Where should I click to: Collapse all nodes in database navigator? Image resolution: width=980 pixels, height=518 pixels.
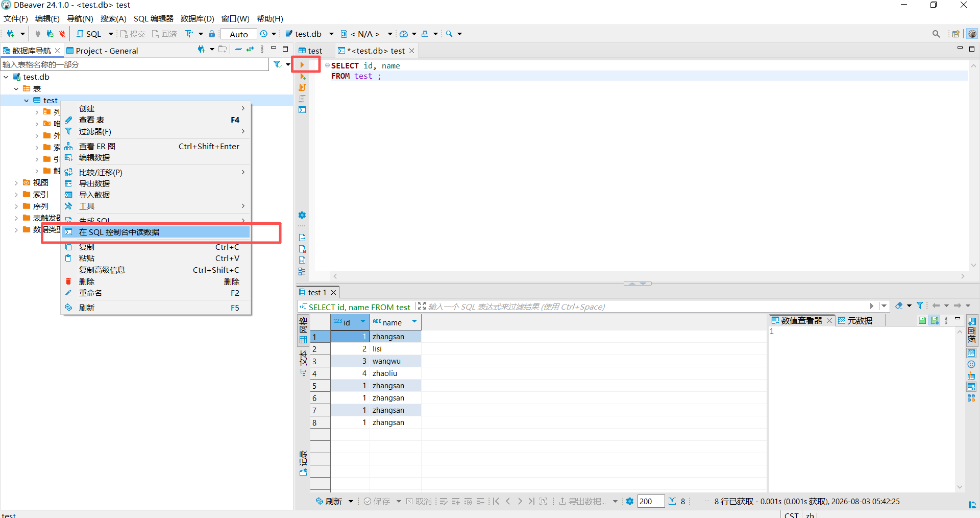coord(238,50)
